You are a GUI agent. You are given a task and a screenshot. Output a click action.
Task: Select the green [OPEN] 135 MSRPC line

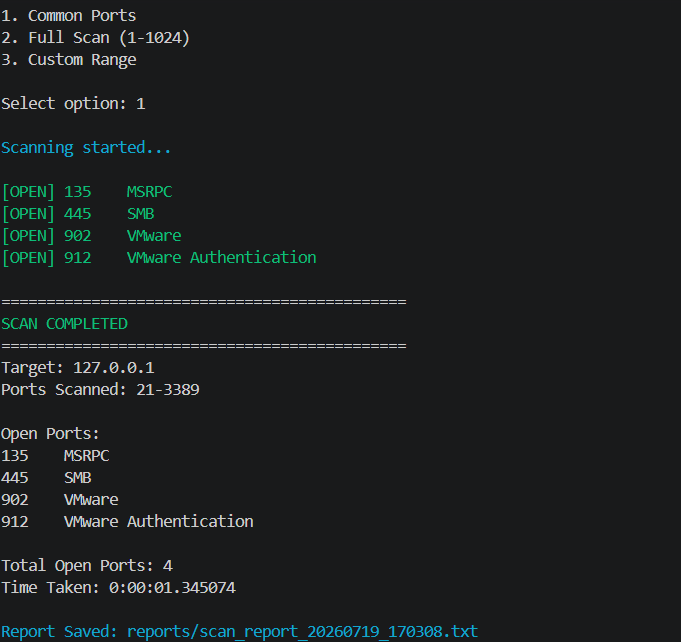(x=87, y=192)
